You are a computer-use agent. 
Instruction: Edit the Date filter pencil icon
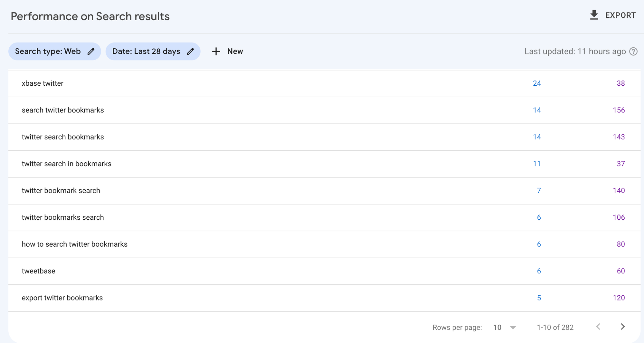pos(190,52)
